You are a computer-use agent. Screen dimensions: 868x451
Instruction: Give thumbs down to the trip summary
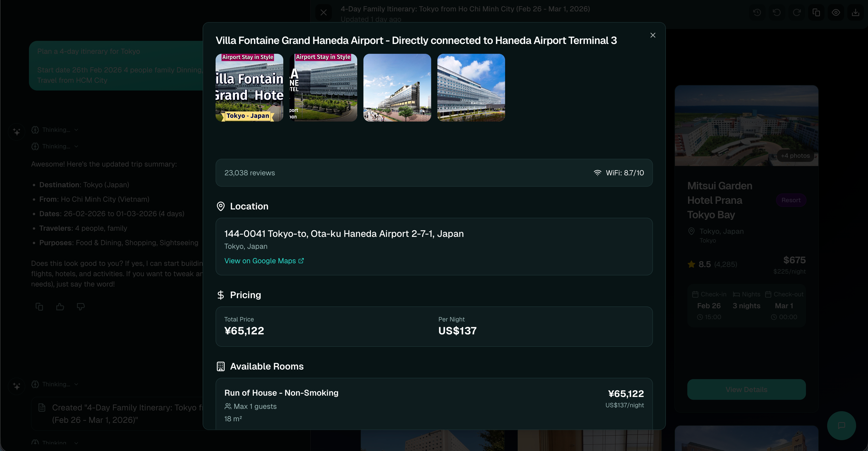coord(81,306)
